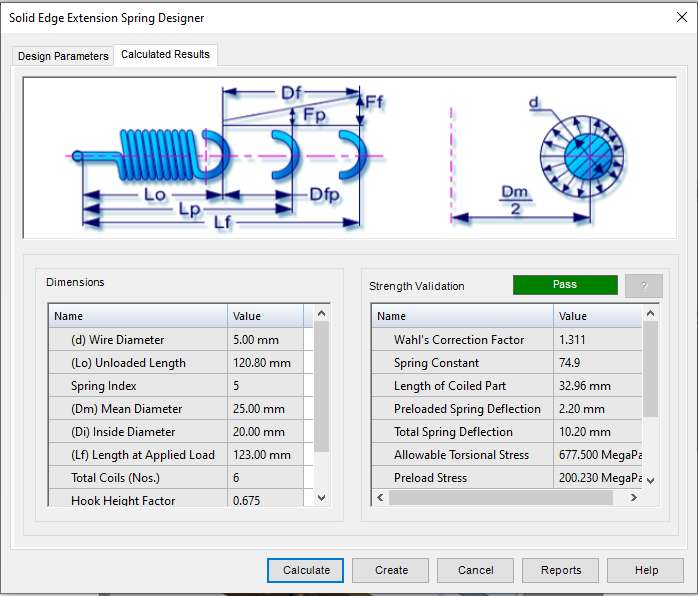
Task: Click the Cancel button
Action: point(475,570)
